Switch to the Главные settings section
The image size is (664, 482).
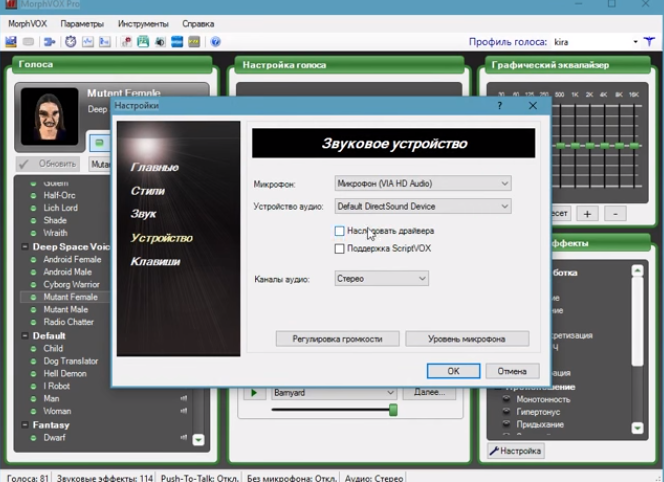tap(155, 167)
